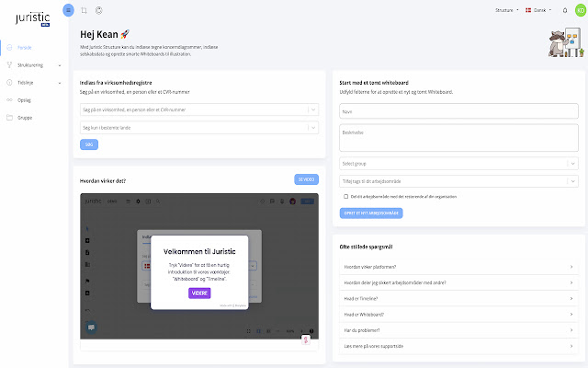This screenshot has height=368, width=588.
Task: Open the country filter dropdown arrow
Action: pyautogui.click(x=313, y=128)
